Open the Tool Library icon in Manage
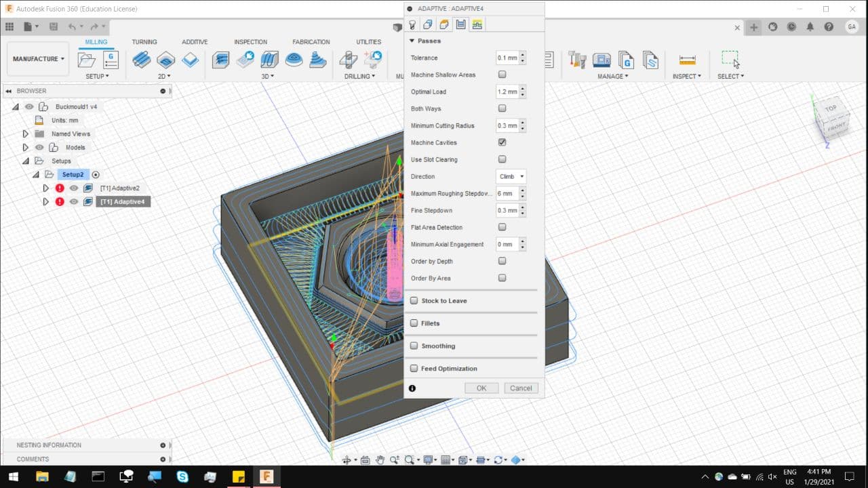Screen dimensions: 868x488 [577, 60]
